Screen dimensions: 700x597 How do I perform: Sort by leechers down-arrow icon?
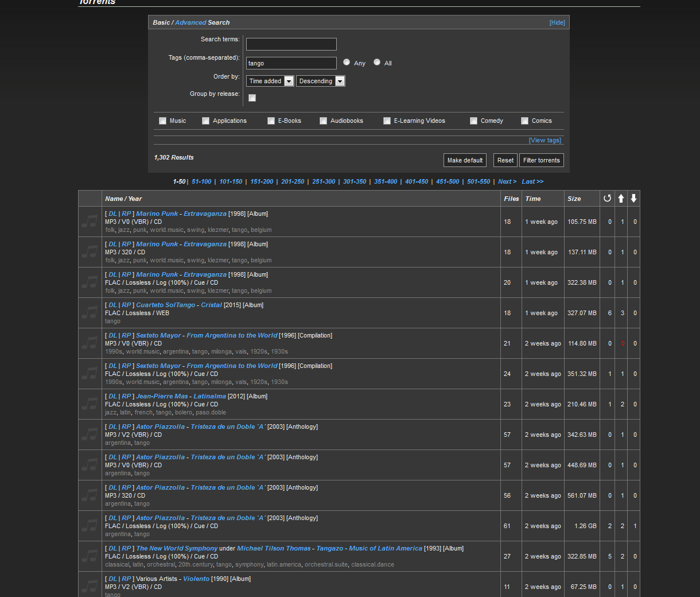tap(633, 198)
